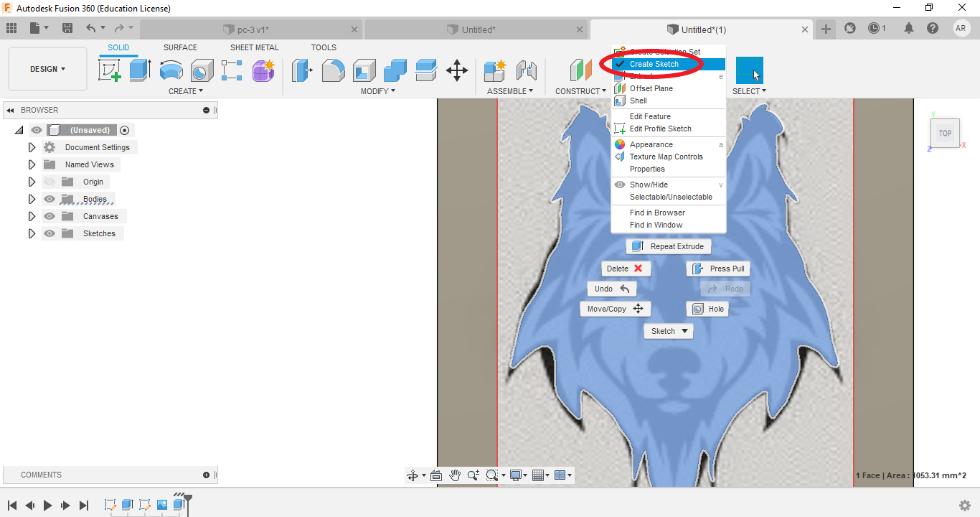
Task: Click the Create Sketch toolbar icon
Action: (109, 70)
